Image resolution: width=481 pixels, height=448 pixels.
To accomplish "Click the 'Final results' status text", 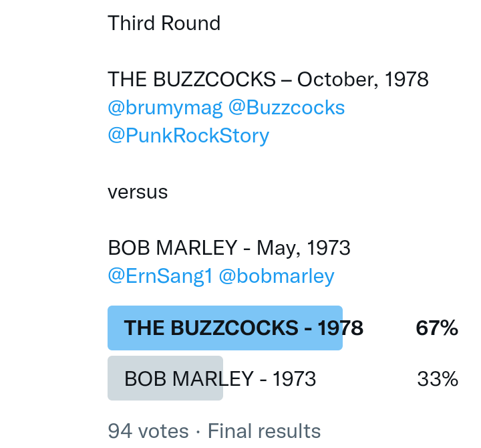I will coord(264,431).
